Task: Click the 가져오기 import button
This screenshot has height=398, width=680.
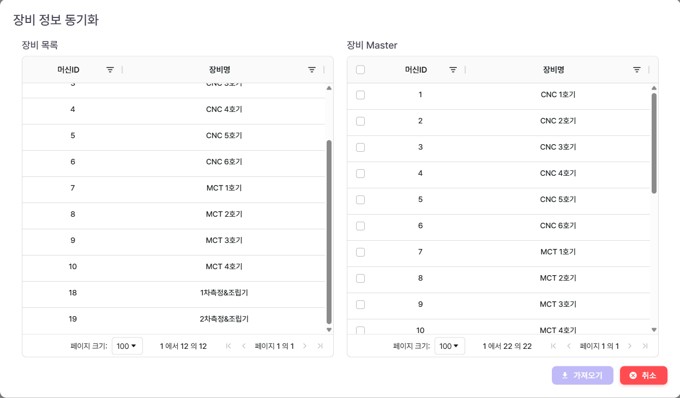Action: [x=582, y=375]
